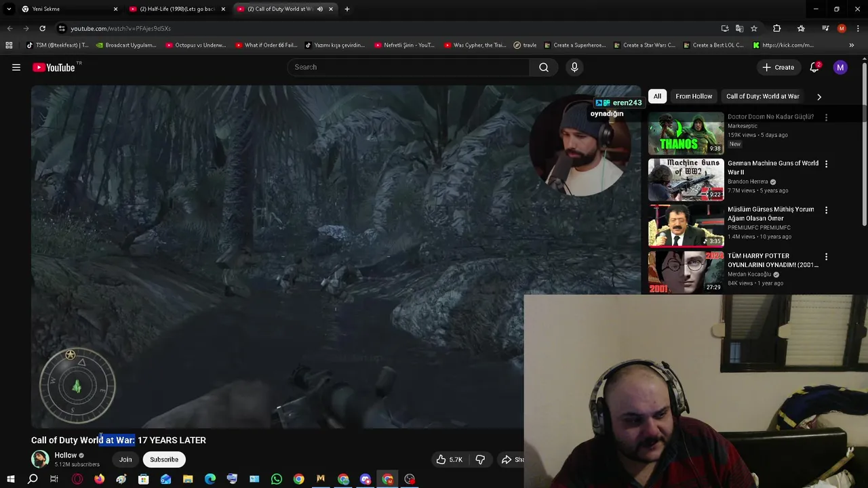The image size is (868, 488).
Task: Open the browser extensions puzzle icon
Action: point(776,28)
